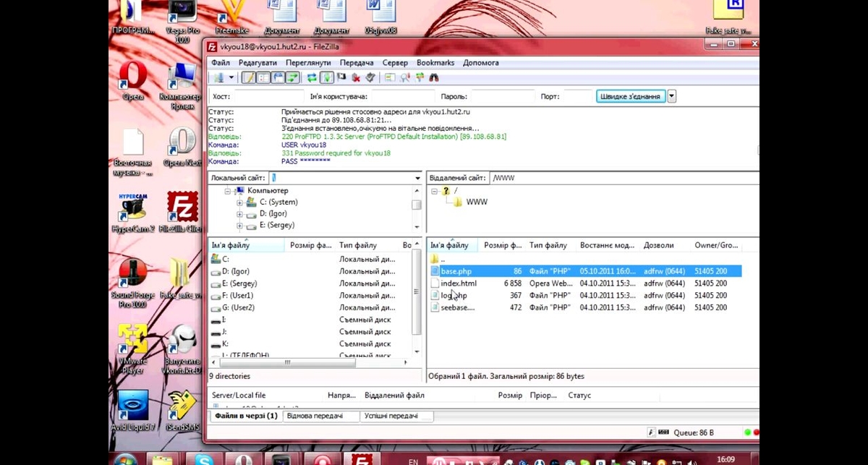Toggle the message log display

tap(248, 78)
